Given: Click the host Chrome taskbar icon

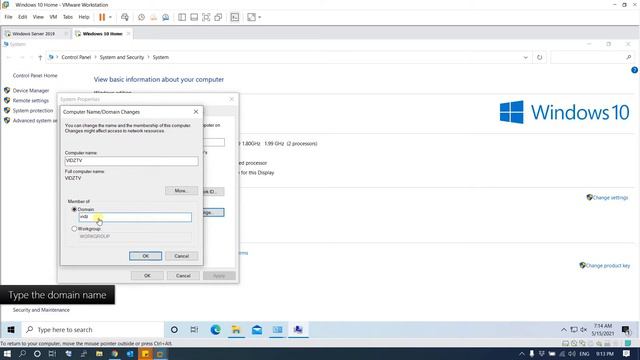Looking at the screenshot, I should point(115,354).
